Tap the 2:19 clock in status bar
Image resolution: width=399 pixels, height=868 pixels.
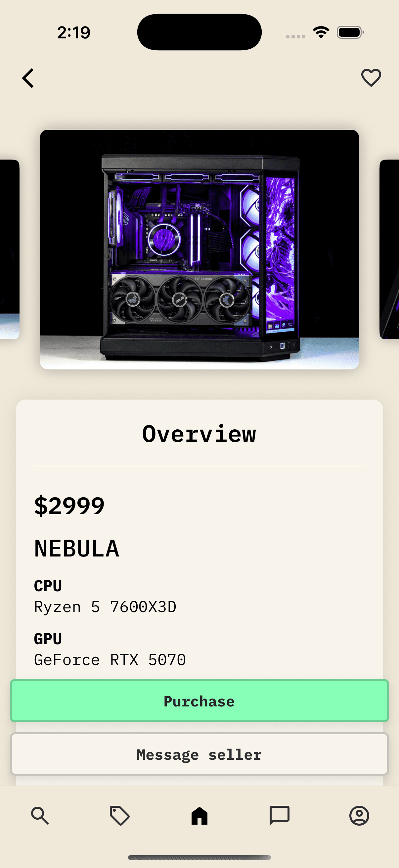point(74,33)
